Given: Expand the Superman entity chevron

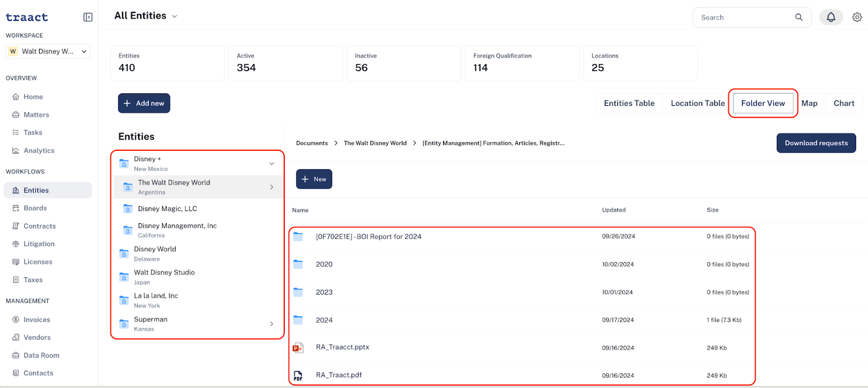Looking at the screenshot, I should 272,324.
